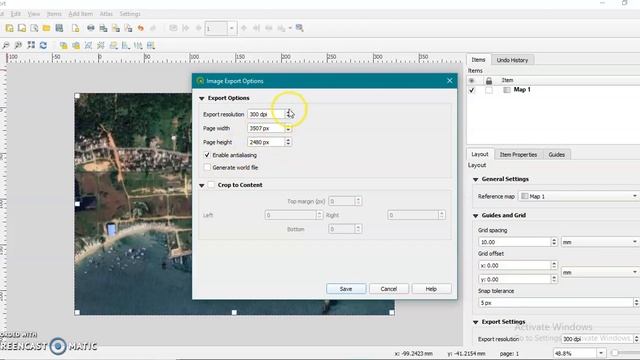
Task: Open the View menu
Action: click(33, 14)
